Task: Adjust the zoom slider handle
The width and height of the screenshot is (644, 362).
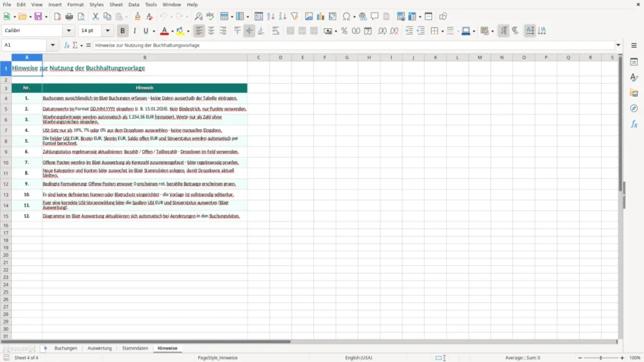Action: (601, 358)
